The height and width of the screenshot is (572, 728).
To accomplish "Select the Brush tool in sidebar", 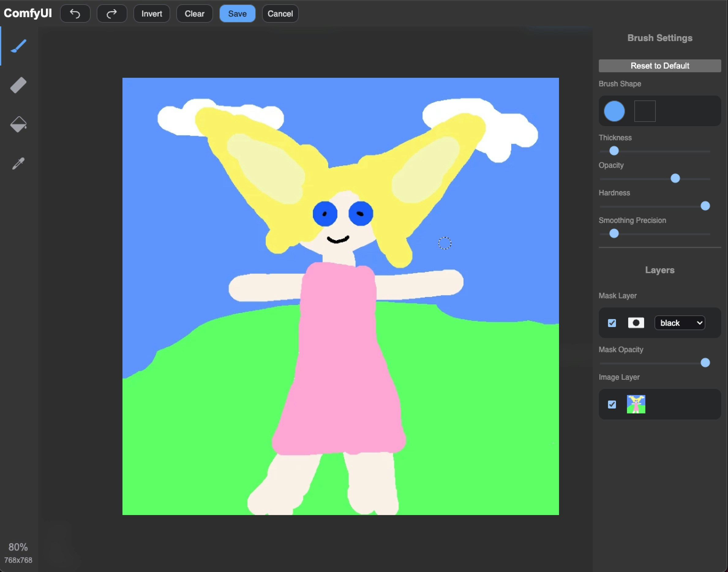I will tap(18, 46).
